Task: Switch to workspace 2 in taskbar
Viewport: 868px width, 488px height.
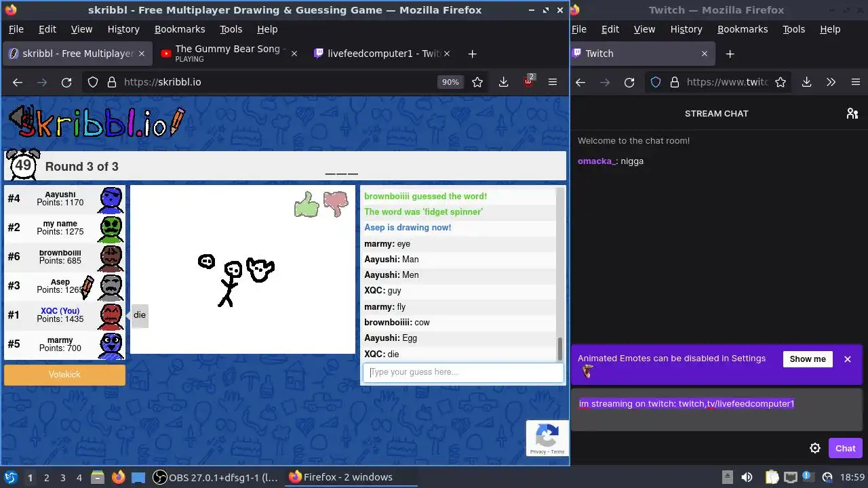Action: [x=46, y=478]
